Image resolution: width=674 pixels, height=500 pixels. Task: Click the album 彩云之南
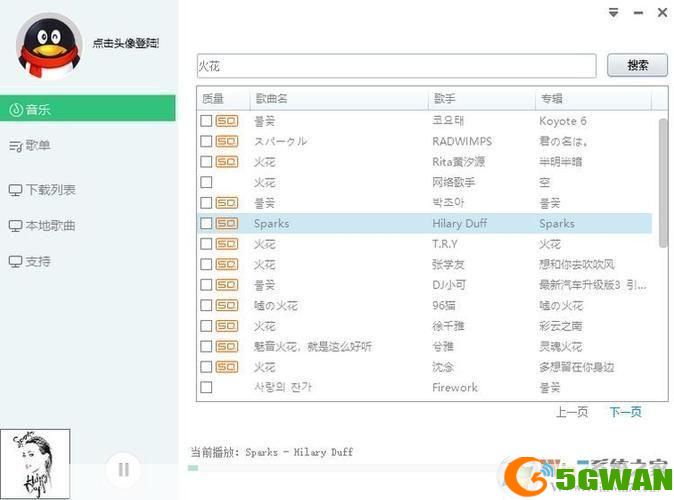tap(561, 326)
